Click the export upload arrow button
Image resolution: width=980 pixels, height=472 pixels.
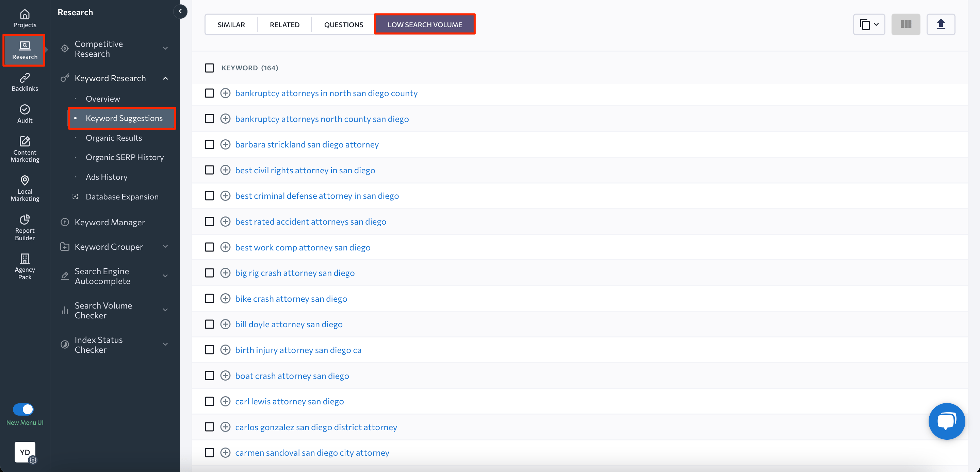click(941, 24)
